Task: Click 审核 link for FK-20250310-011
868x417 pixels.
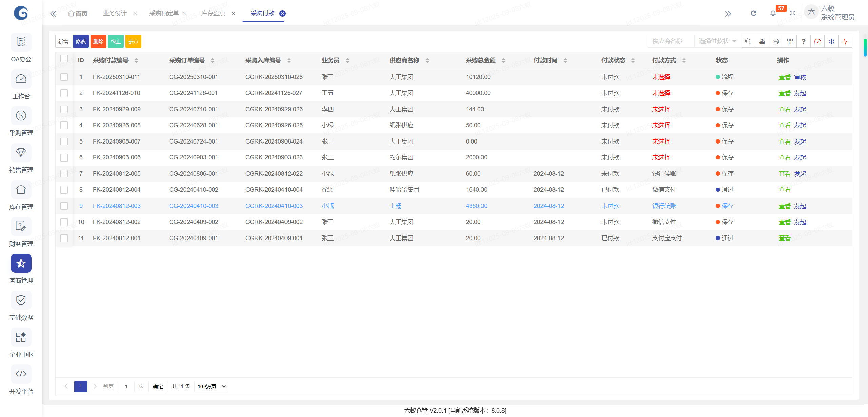Action: coord(800,77)
